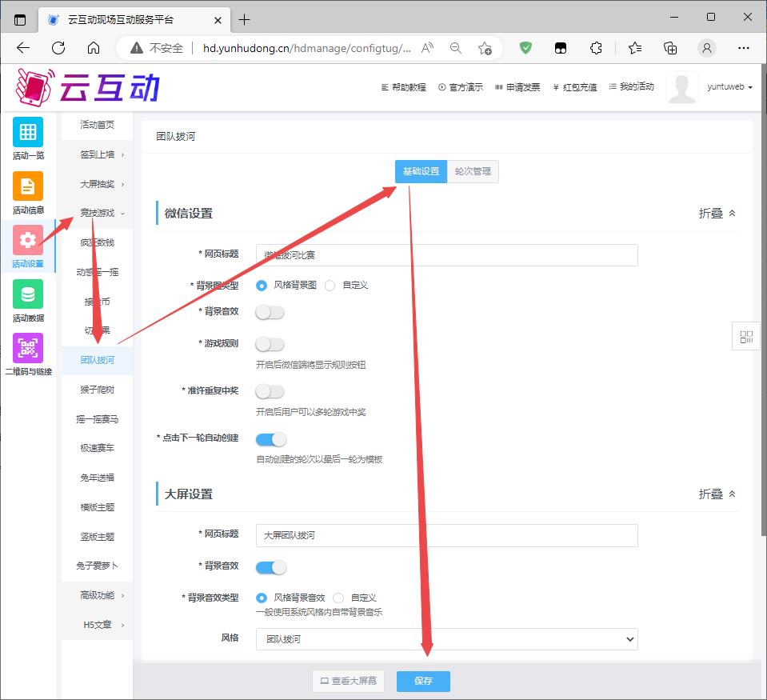Click the zoom magnifier icon in address bar

[x=455, y=48]
